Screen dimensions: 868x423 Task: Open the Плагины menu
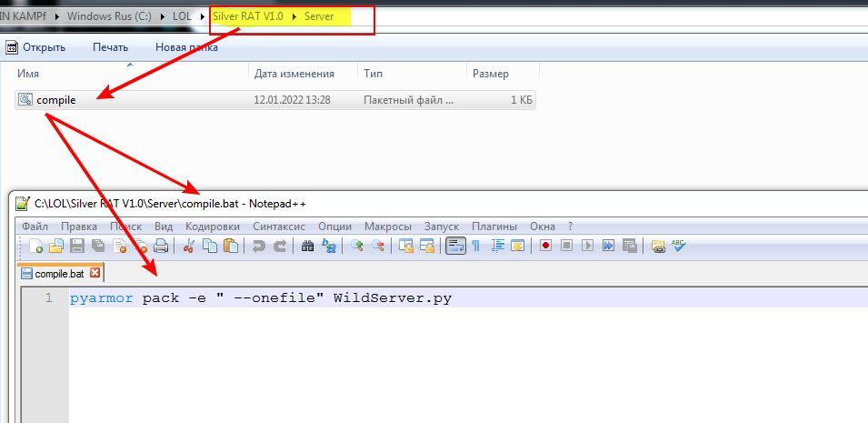coord(494,227)
